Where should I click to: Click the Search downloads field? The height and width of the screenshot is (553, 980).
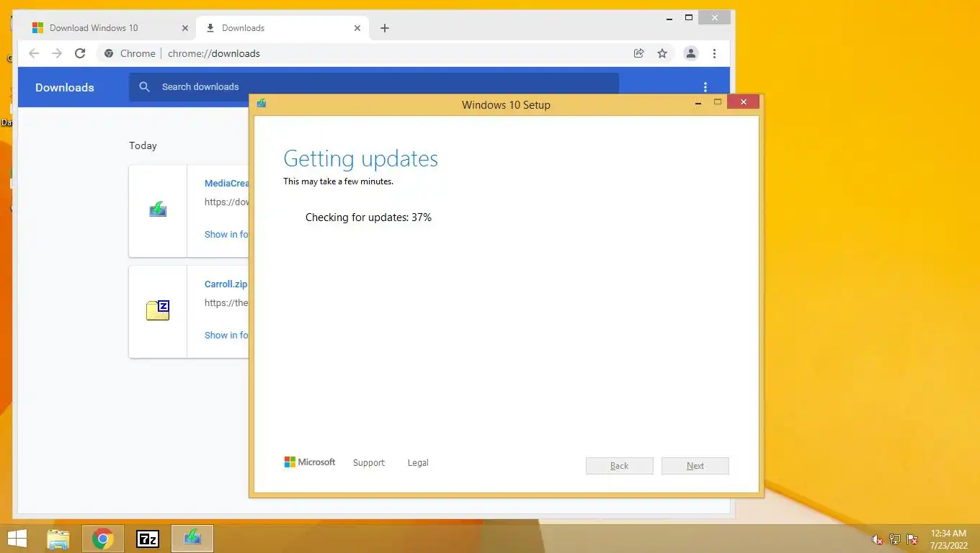(373, 86)
